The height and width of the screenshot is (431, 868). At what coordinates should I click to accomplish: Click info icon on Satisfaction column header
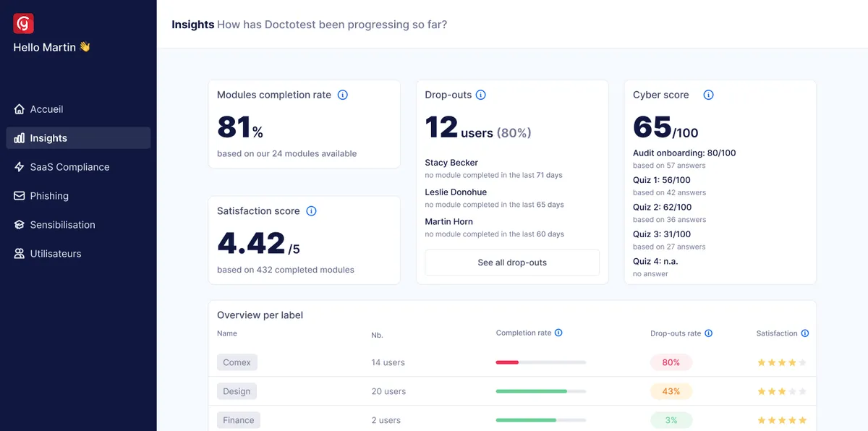coord(805,333)
